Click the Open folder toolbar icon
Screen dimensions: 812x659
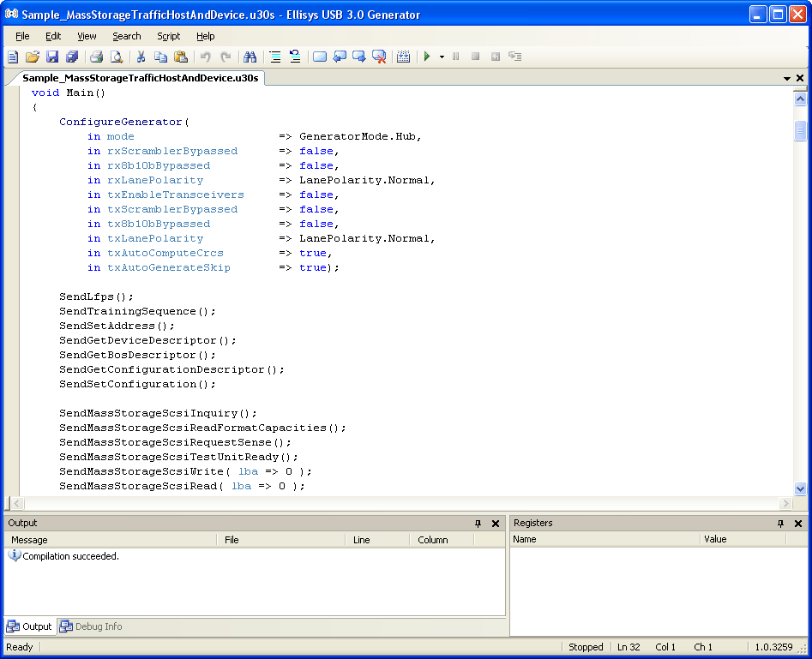point(33,57)
